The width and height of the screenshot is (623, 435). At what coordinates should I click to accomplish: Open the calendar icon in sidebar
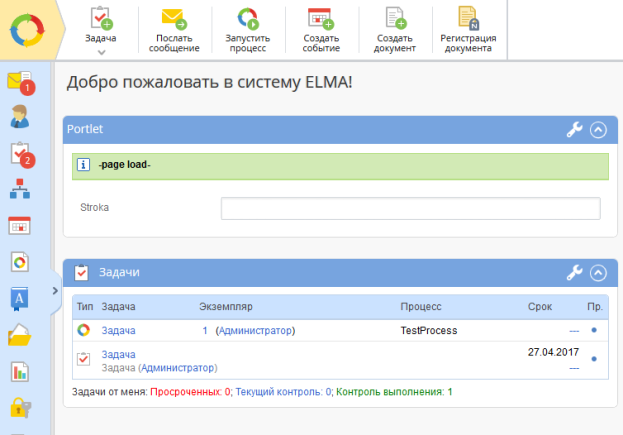pos(19,226)
